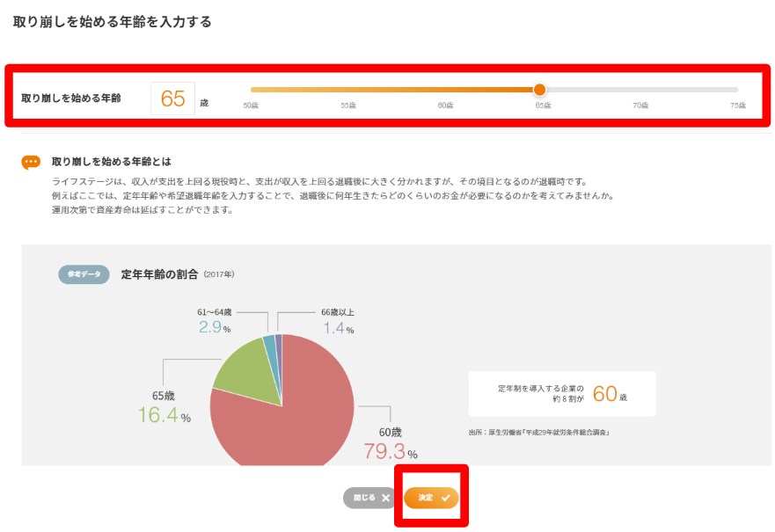Click the X icon on the 閉じる button
The height and width of the screenshot is (532, 775).
coord(385,498)
